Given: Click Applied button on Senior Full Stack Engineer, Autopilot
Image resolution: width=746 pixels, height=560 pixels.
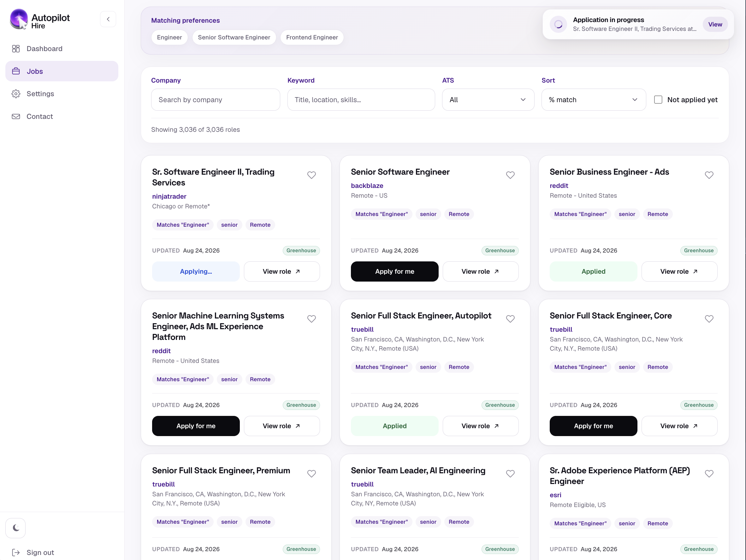Looking at the screenshot, I should pyautogui.click(x=394, y=426).
